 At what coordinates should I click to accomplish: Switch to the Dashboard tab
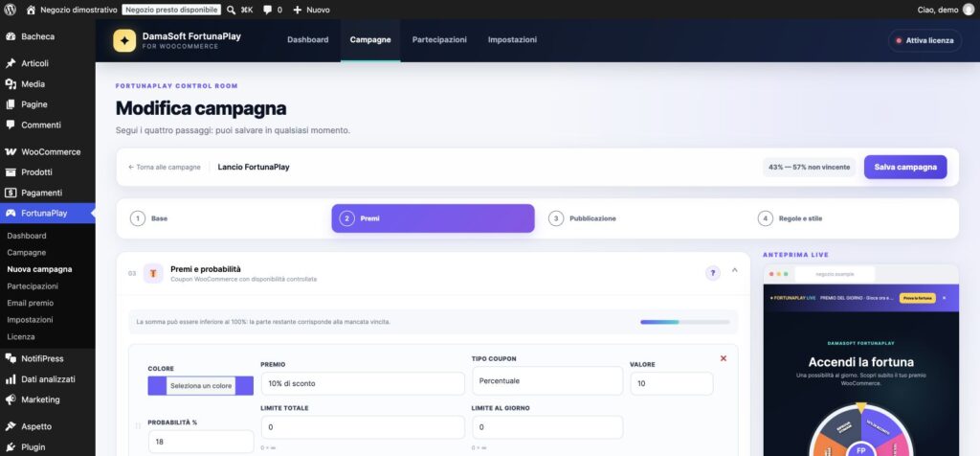307,40
